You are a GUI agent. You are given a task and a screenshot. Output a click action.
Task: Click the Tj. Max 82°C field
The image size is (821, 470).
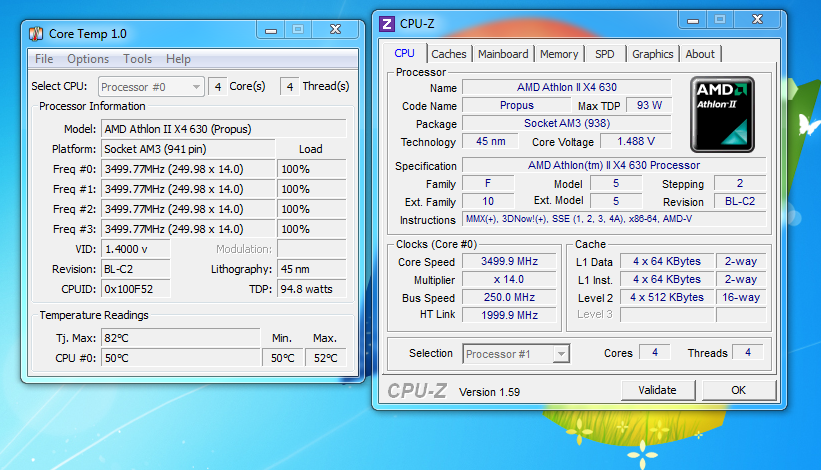pyautogui.click(x=181, y=338)
